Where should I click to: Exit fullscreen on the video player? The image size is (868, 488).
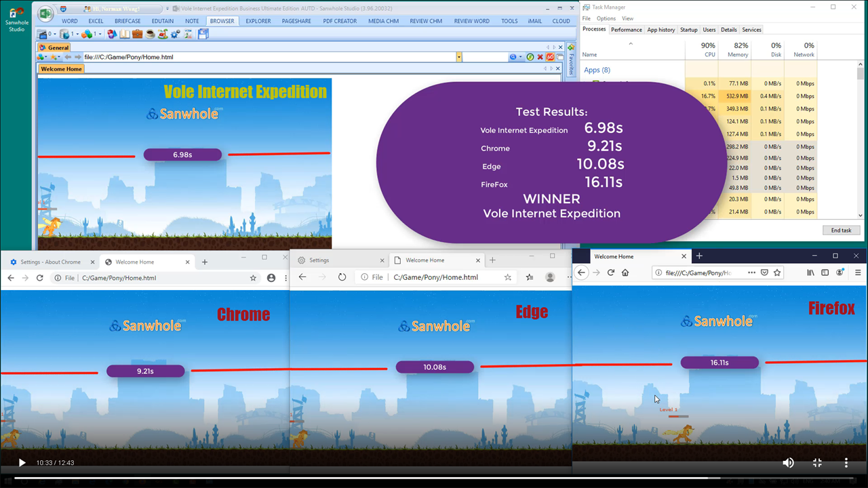pyautogui.click(x=817, y=462)
